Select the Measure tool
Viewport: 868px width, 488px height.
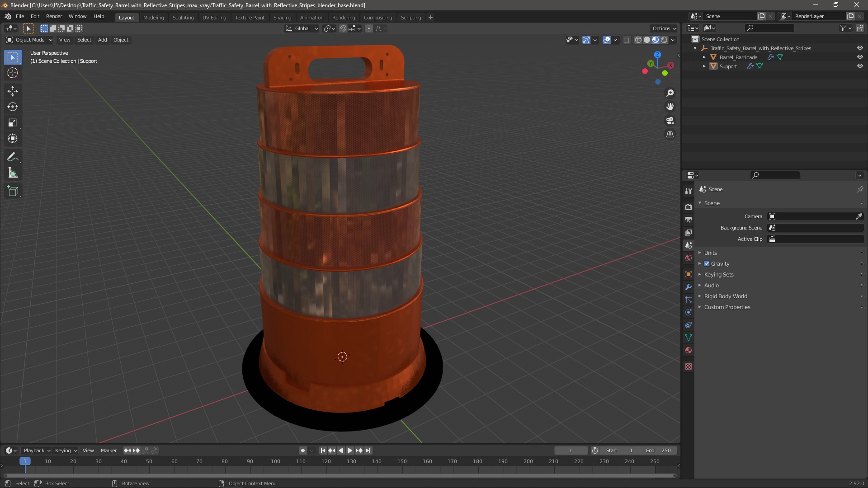tap(13, 173)
